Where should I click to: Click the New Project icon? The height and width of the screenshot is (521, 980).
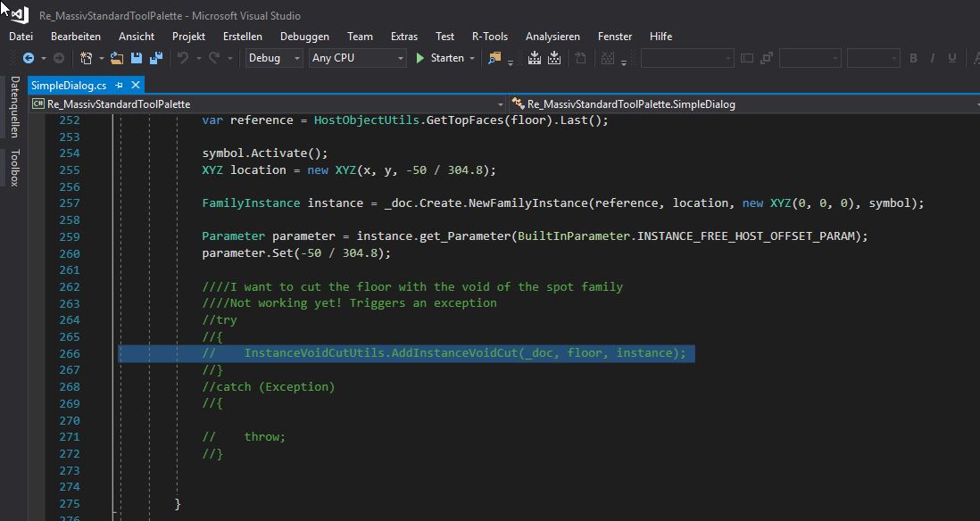[x=86, y=58]
